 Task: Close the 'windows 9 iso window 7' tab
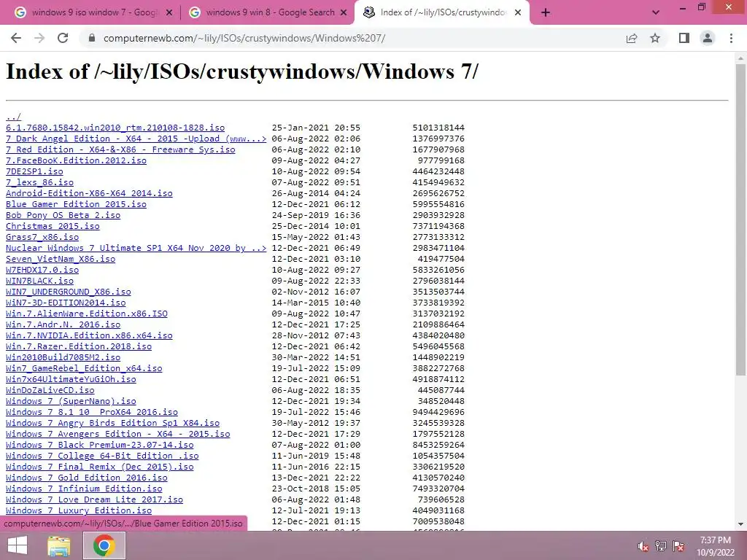click(169, 13)
